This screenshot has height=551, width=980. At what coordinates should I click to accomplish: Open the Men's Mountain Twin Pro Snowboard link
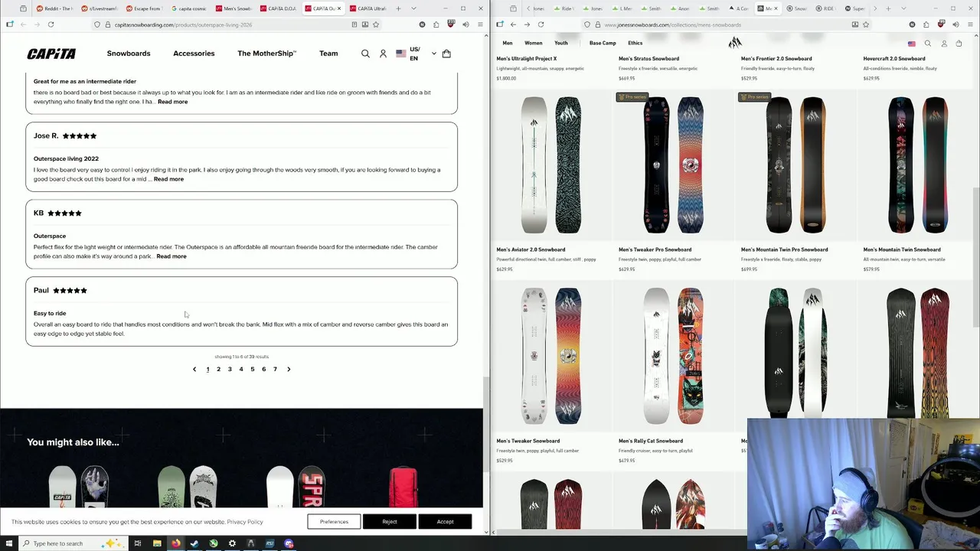coord(784,249)
